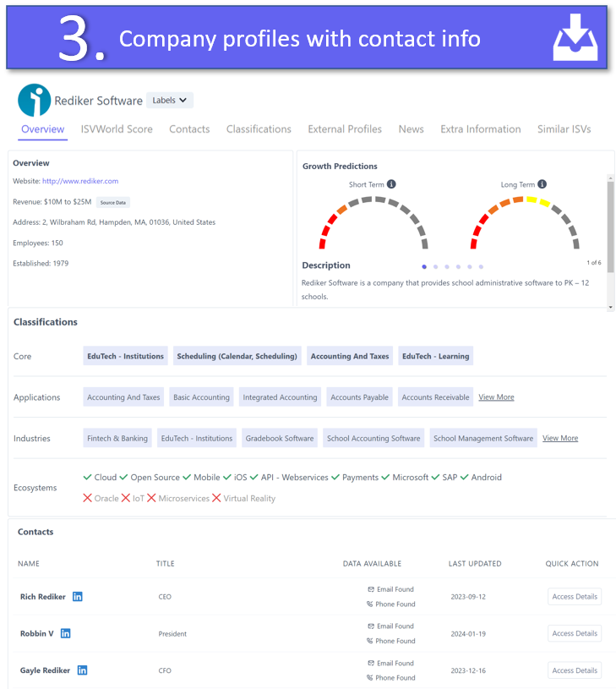Click the Virtual Reality red X icon
Screen dimensions: 616x689
coord(216,498)
